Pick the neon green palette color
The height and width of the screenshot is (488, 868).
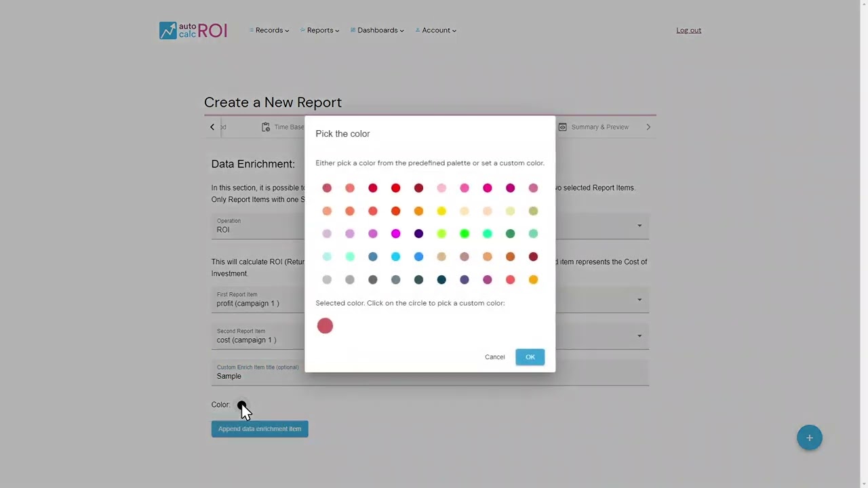pos(465,234)
